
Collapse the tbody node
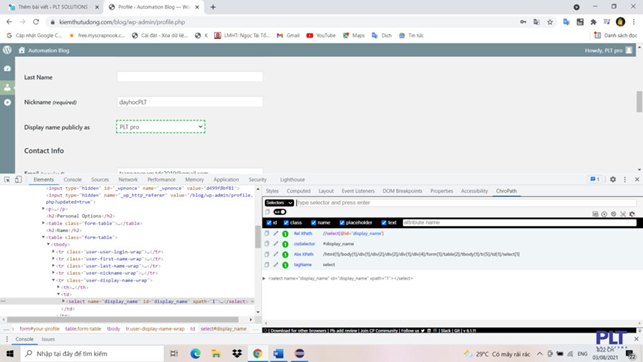pos(48,244)
